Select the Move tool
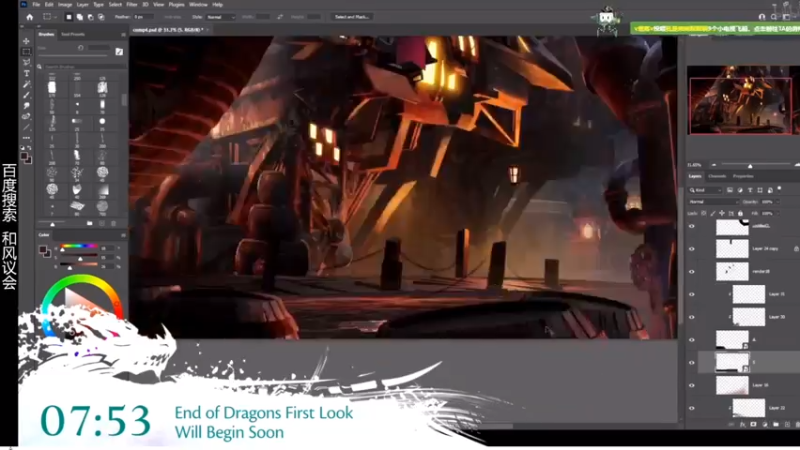800x450 pixels. point(26,41)
